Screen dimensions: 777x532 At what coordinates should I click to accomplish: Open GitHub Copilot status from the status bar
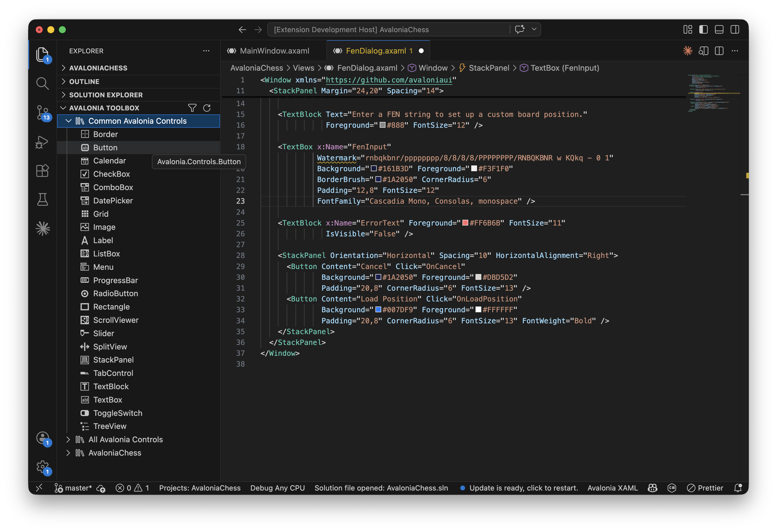point(652,488)
